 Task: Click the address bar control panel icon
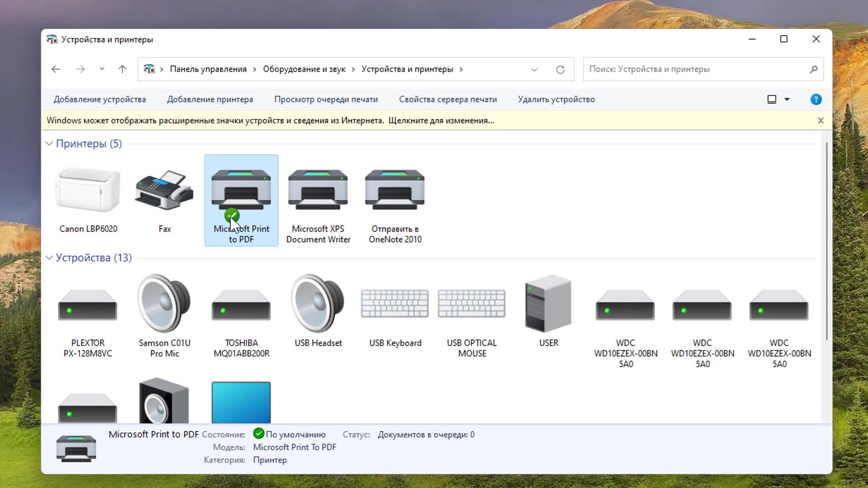[x=149, y=69]
